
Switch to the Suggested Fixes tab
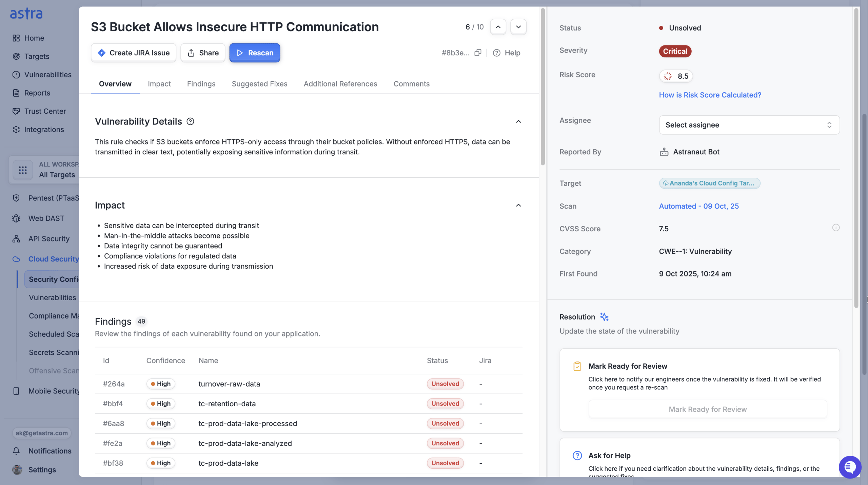point(260,84)
